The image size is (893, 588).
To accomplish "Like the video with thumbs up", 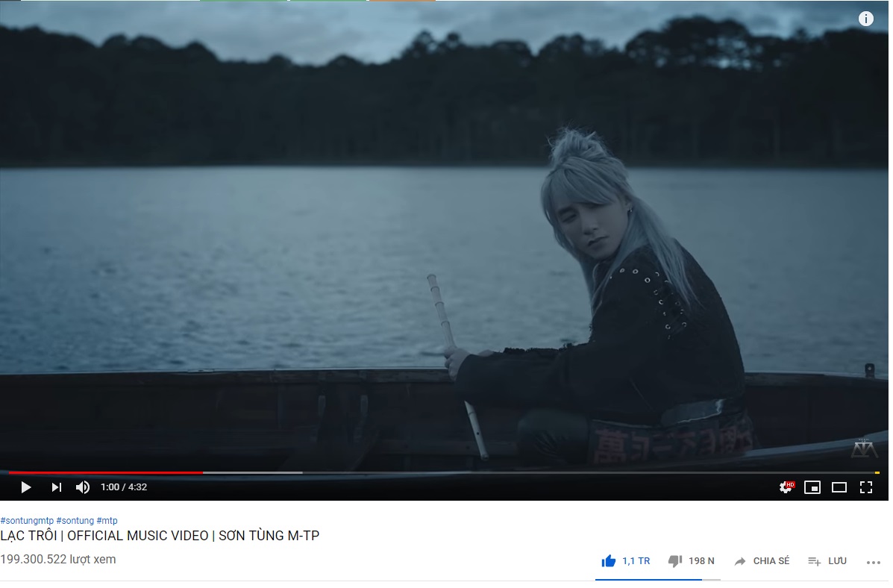I will pos(625,561).
